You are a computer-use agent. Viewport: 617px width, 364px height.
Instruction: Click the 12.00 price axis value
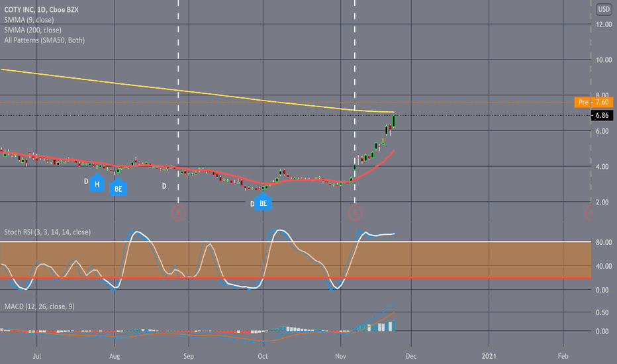604,24
